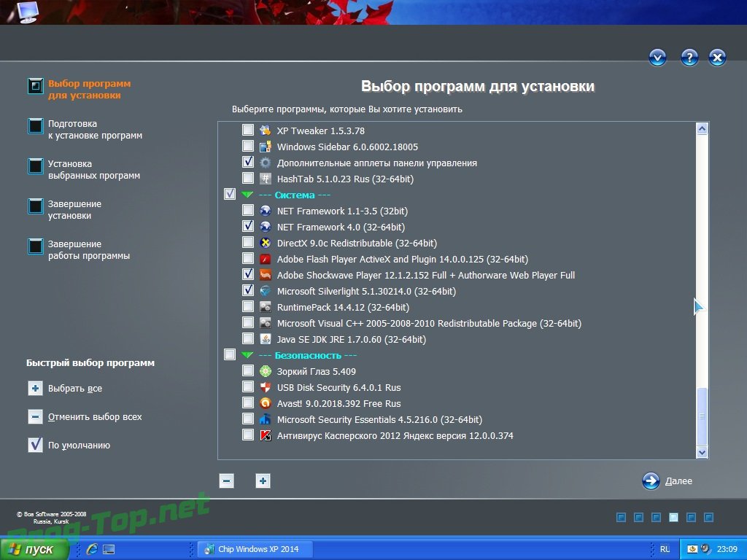The width and height of the screenshot is (747, 560).
Task: Click the scrollbar up arrow in the program list
Action: click(702, 128)
